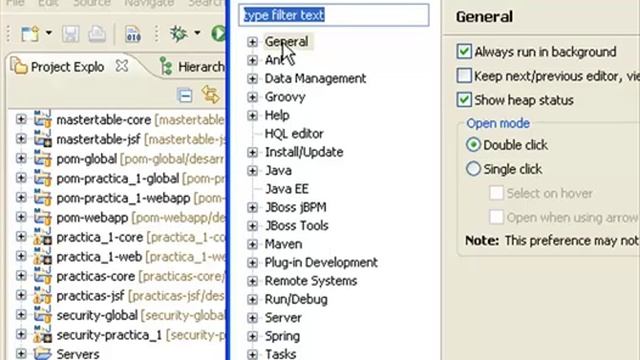Click the Link with Editor icon

click(x=210, y=95)
